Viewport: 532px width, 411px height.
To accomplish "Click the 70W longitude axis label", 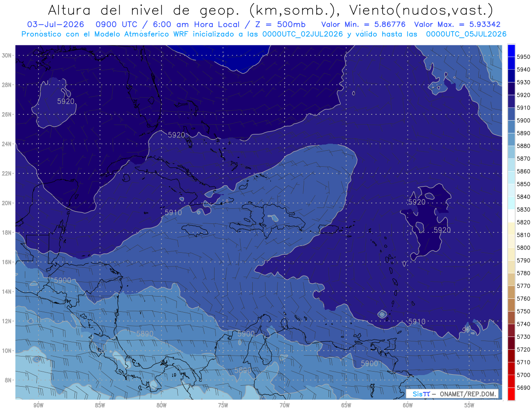I will (x=285, y=405).
